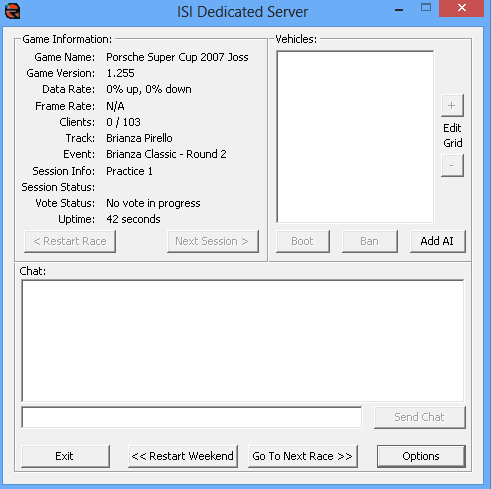Screen dimensions: 491x489
Task: Click the minus Edit Grid button
Action: 452,165
